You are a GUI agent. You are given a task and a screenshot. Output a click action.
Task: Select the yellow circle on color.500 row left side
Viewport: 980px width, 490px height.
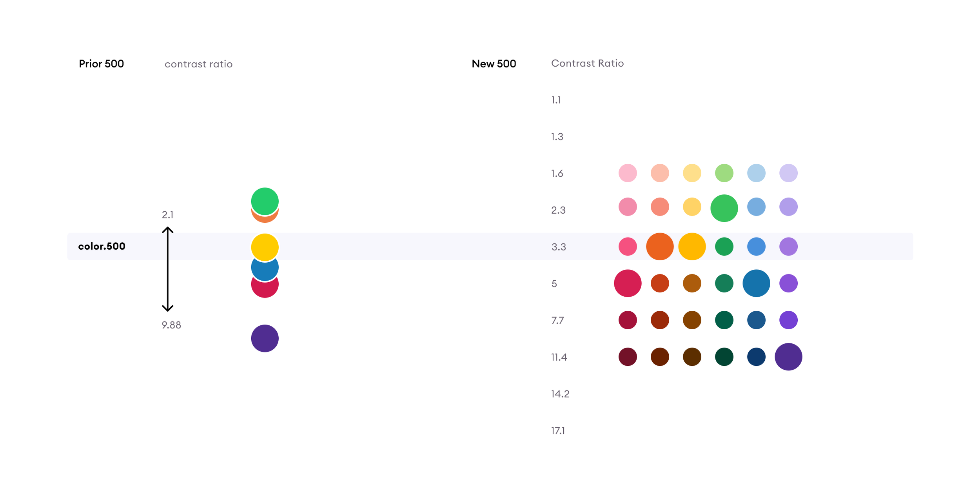(x=265, y=247)
